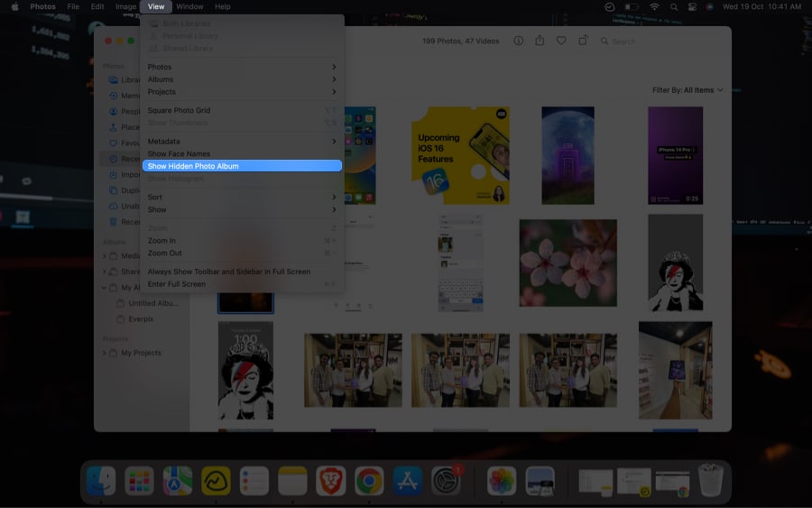Click the date and time in menu bar
This screenshot has height=508, width=812.
click(x=761, y=6)
